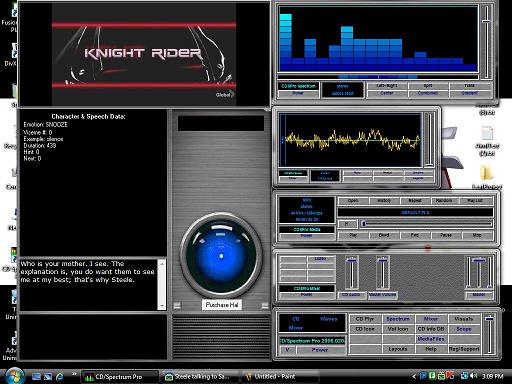Click the spectrum analyzer vertical gain slider
Image resolution: width=512 pixels, height=384 pixels.
[486, 42]
